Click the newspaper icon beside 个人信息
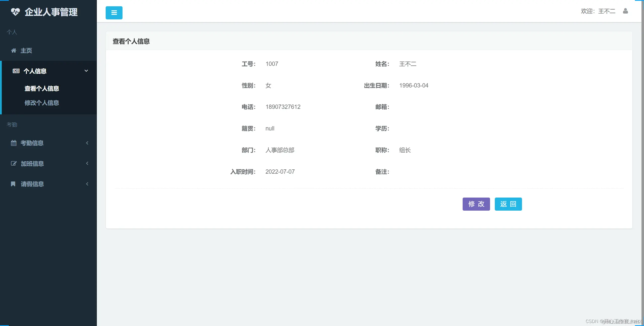This screenshot has height=326, width=644. pyautogui.click(x=16, y=71)
